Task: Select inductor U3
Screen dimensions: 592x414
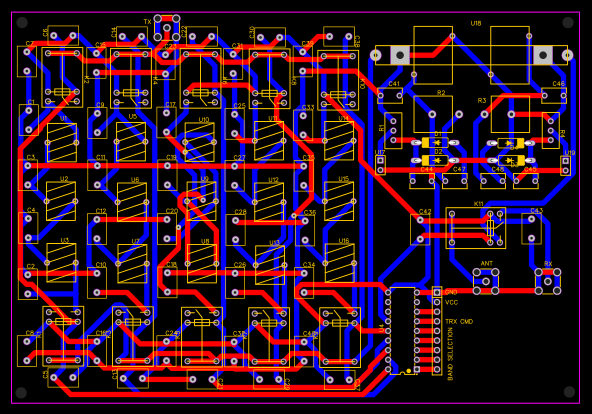Action: [61, 263]
